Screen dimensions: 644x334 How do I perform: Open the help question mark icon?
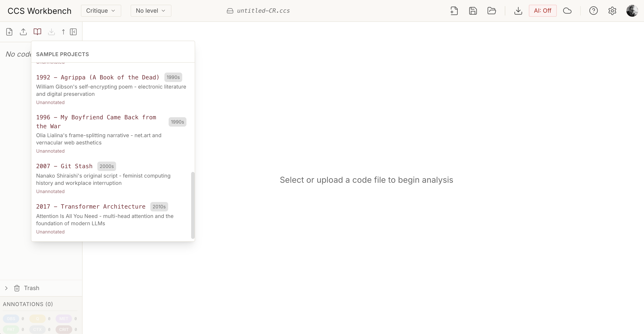pos(593,11)
